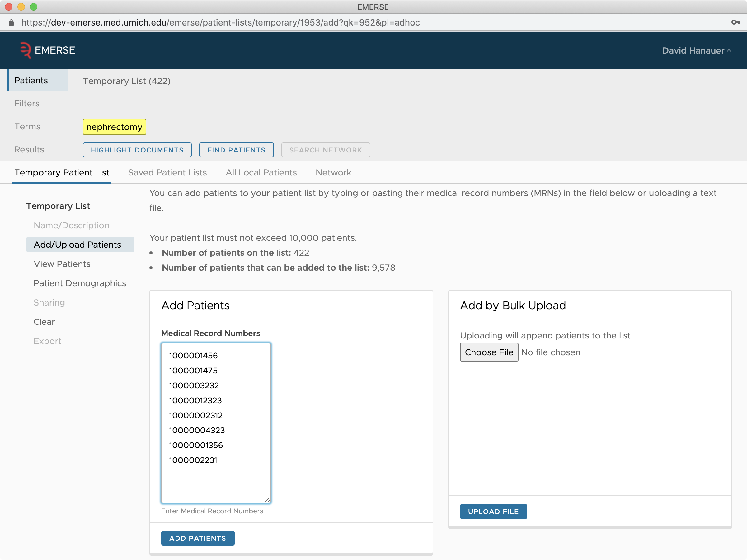747x560 pixels.
Task: Switch to All Local Patients tab
Action: coord(261,172)
